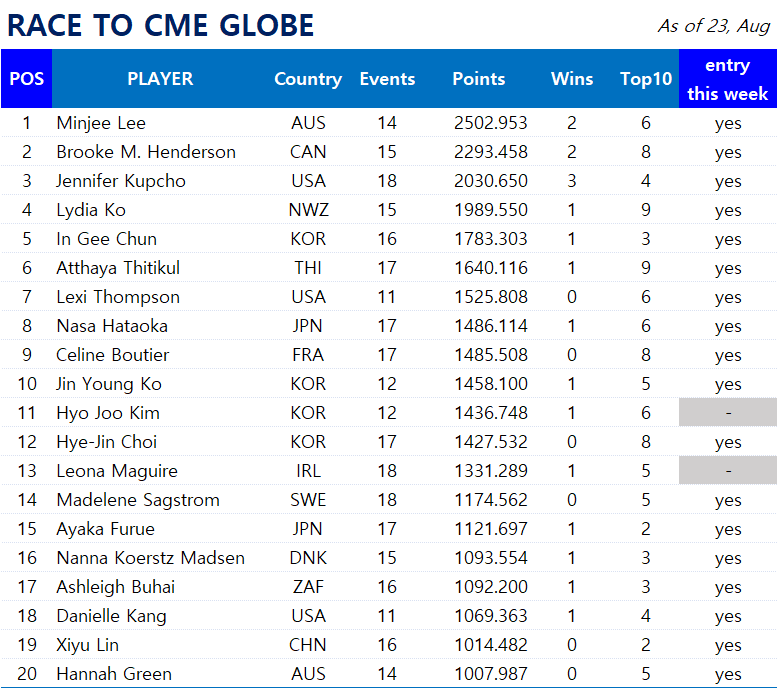
Task: Click the ZAF country code
Action: tap(308, 587)
